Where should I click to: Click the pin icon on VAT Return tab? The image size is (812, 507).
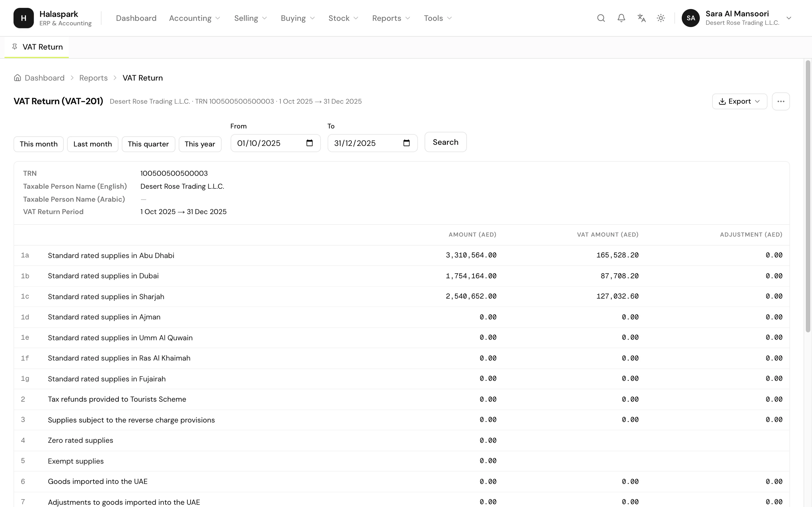[x=14, y=46]
